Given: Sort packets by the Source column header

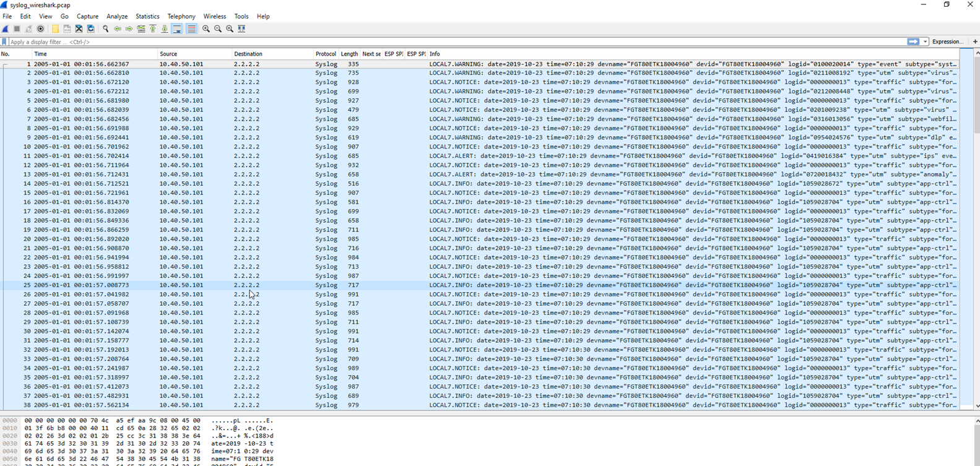Looking at the screenshot, I should pos(195,54).
